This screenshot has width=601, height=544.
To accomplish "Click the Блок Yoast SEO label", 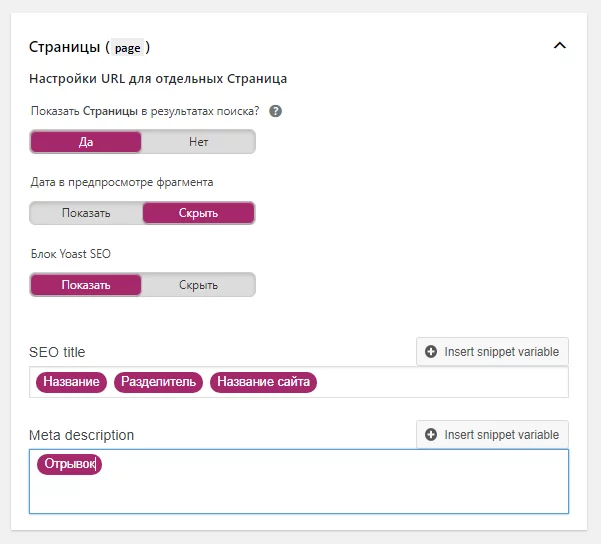I will (x=71, y=254).
